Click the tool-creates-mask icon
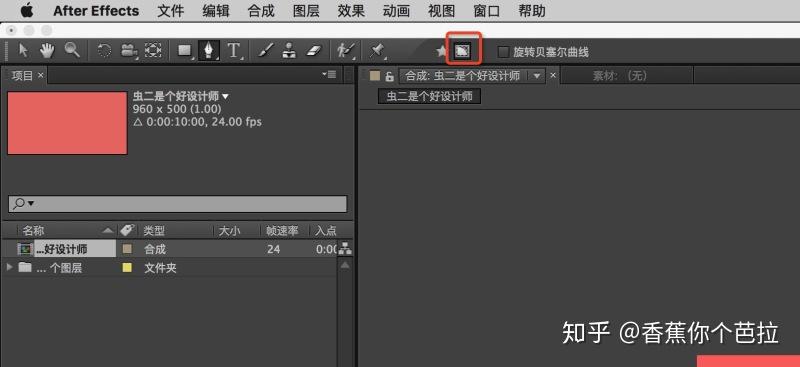Screen dimensions: 800x367 pos(462,51)
